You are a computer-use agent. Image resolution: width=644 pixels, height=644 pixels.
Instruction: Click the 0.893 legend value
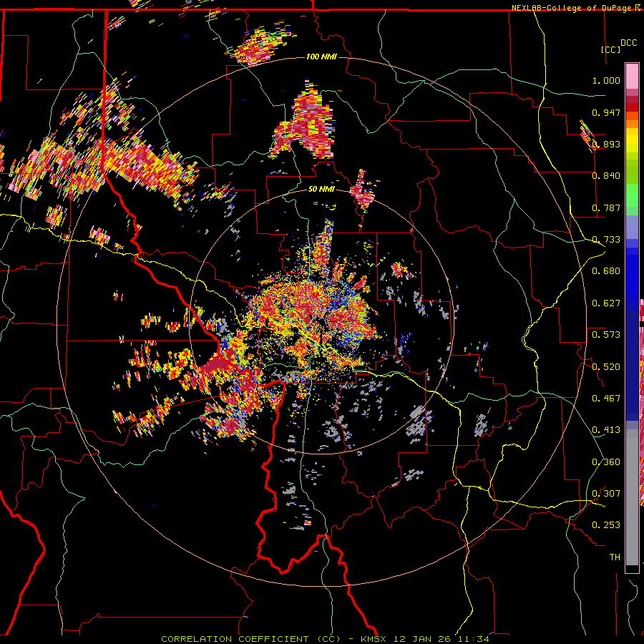pyautogui.click(x=606, y=144)
